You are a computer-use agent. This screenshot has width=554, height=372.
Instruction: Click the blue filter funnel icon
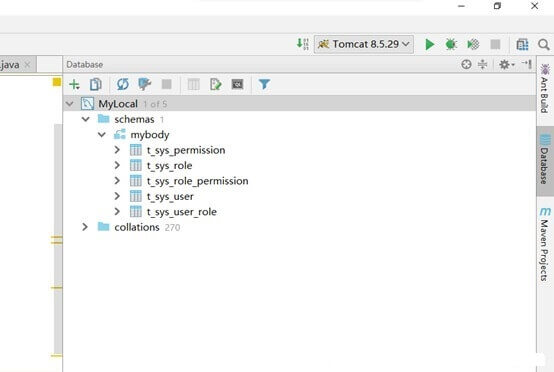pos(264,84)
